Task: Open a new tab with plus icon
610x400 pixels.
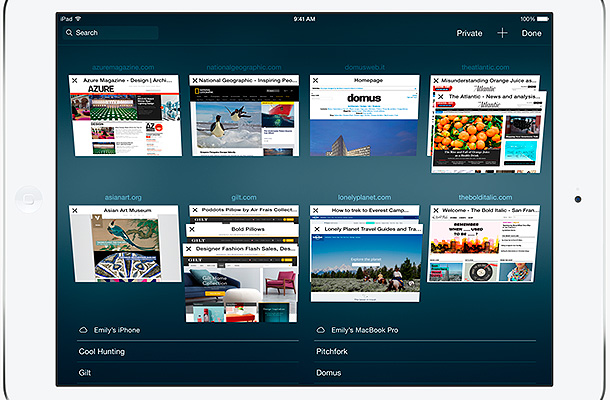Action: [502, 33]
